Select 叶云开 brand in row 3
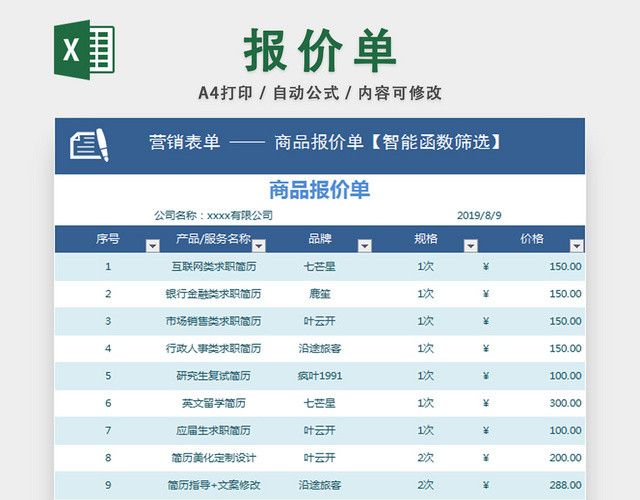This screenshot has width=640, height=500. [320, 321]
